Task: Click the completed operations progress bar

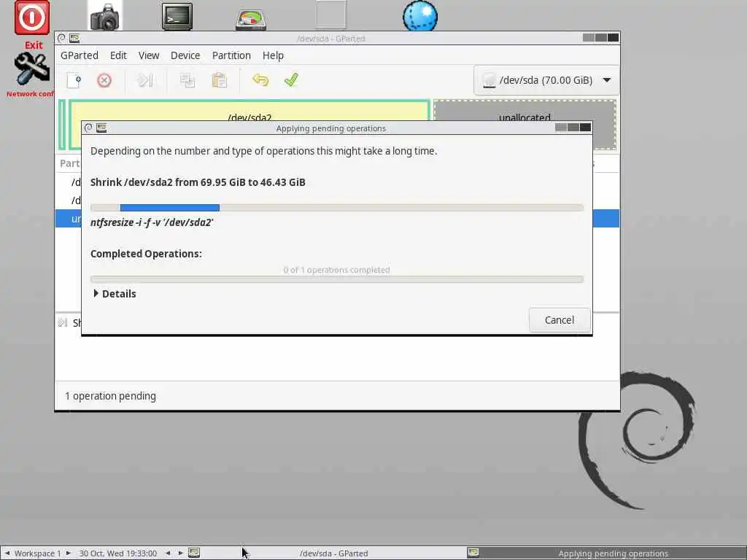Action: (337, 279)
